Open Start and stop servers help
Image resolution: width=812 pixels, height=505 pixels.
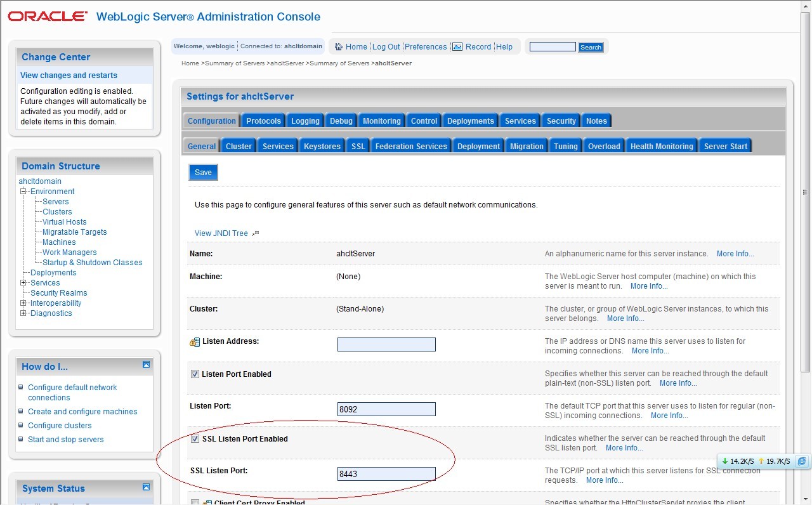pos(65,440)
